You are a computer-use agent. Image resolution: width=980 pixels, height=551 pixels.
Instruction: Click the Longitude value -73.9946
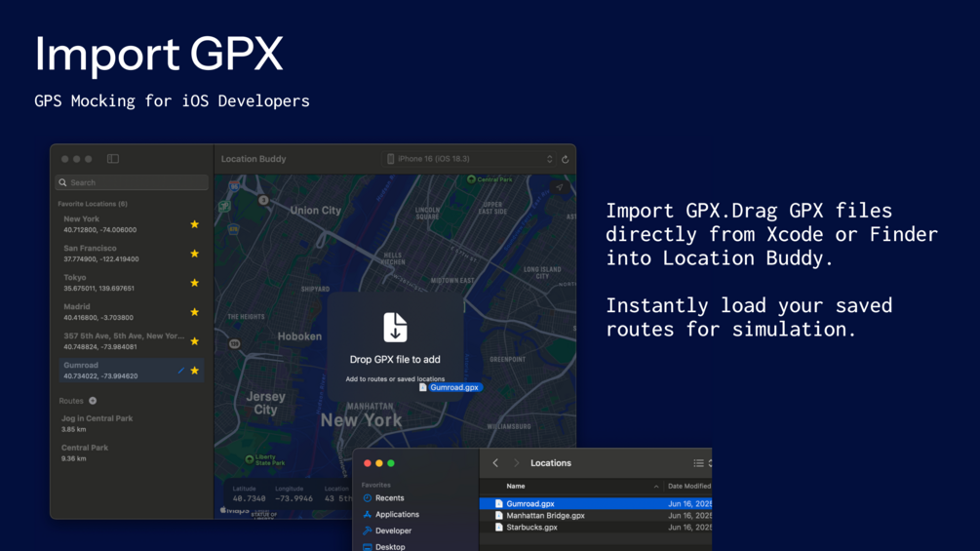pos(294,498)
